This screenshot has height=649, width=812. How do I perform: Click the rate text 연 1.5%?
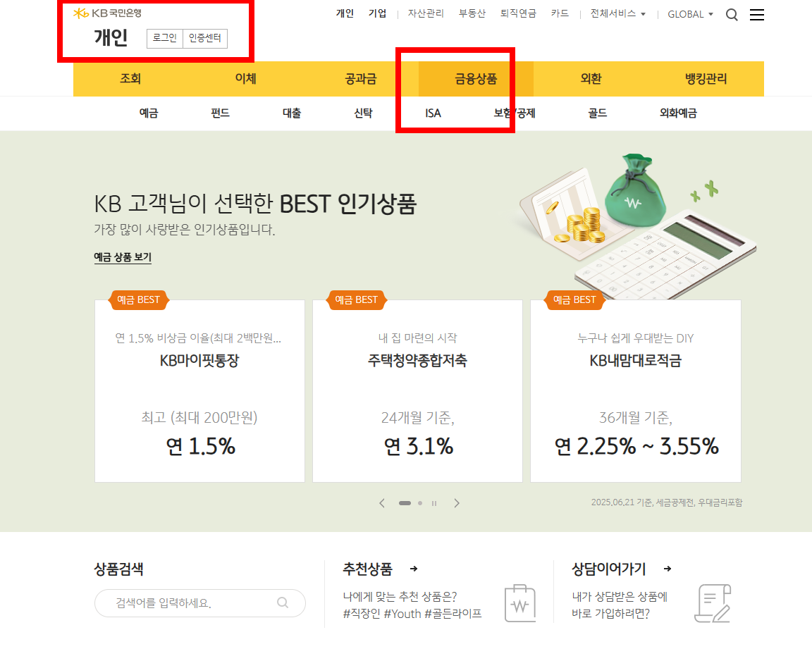(x=200, y=446)
